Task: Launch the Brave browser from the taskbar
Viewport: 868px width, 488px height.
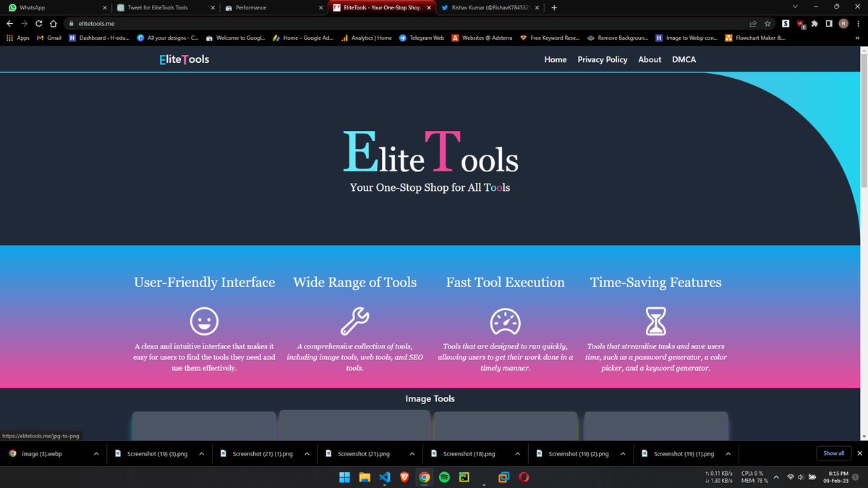Action: click(x=404, y=477)
